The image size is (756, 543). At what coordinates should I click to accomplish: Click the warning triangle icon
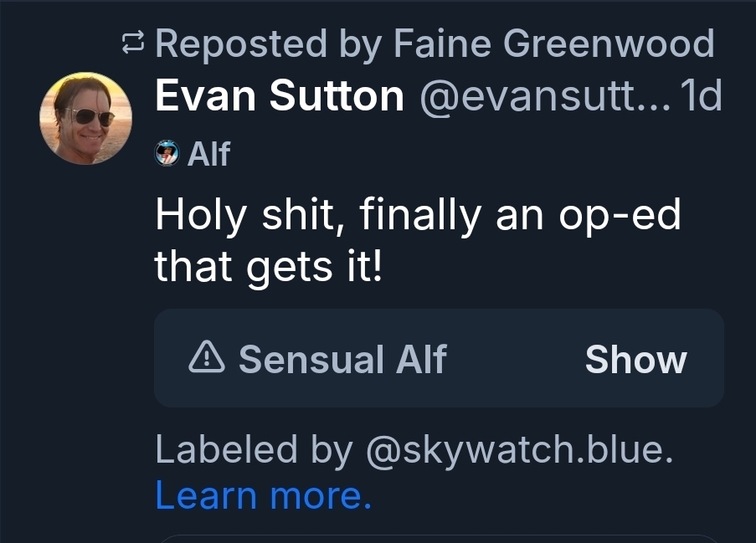click(206, 359)
